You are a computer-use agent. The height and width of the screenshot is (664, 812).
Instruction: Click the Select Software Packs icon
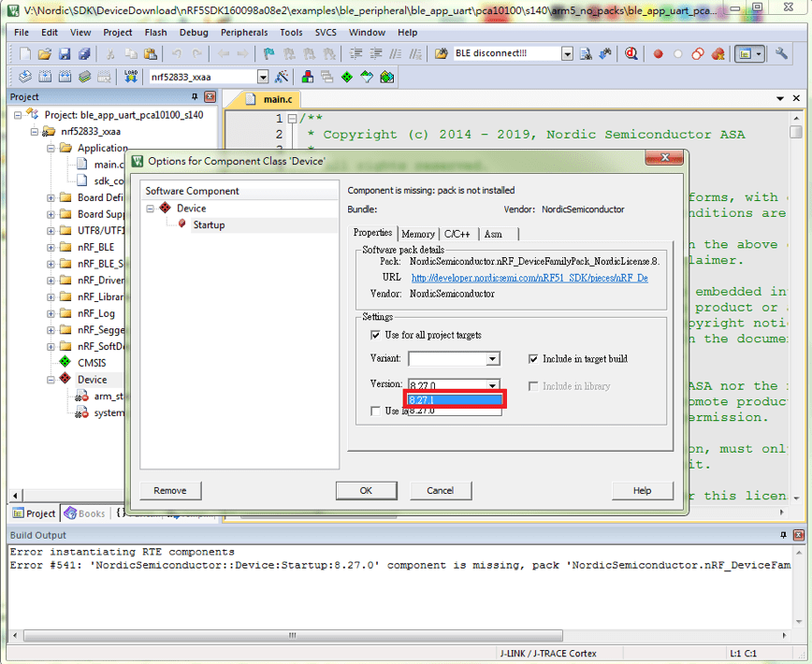pos(367,77)
